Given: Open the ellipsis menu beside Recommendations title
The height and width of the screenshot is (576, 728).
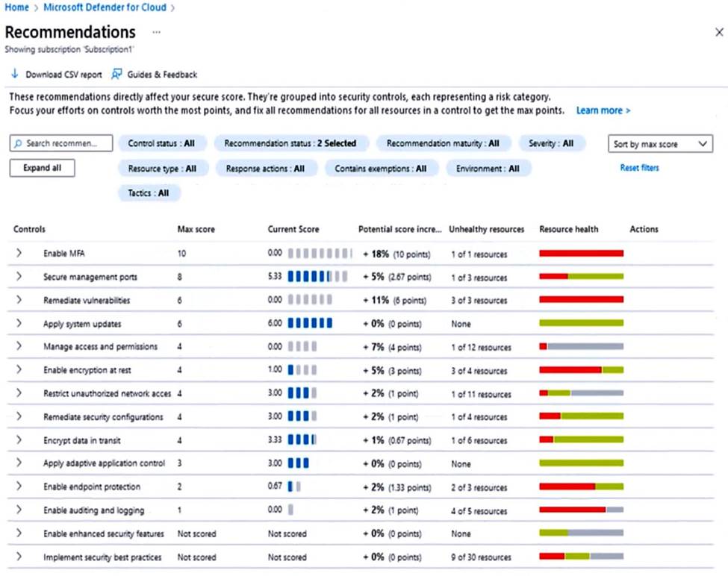Looking at the screenshot, I should 156,33.
